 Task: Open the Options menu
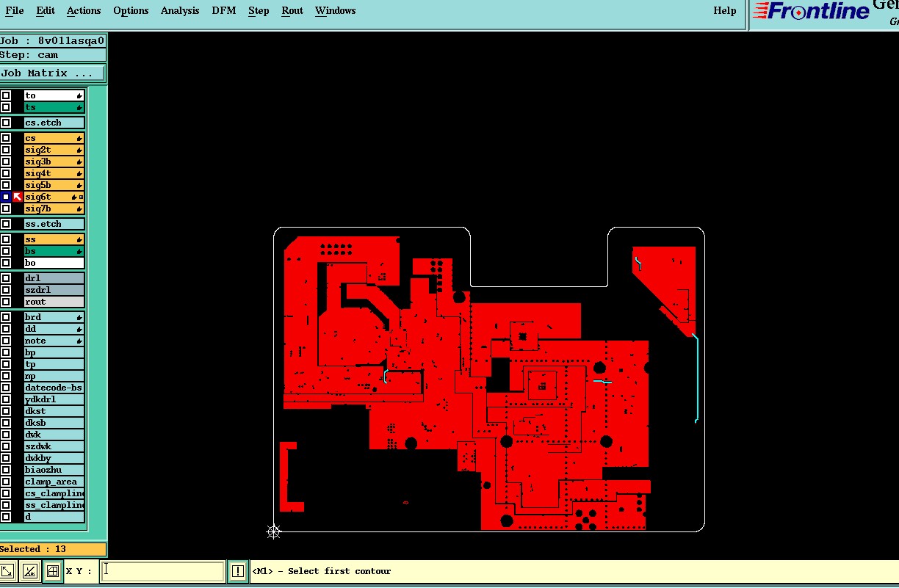(131, 10)
